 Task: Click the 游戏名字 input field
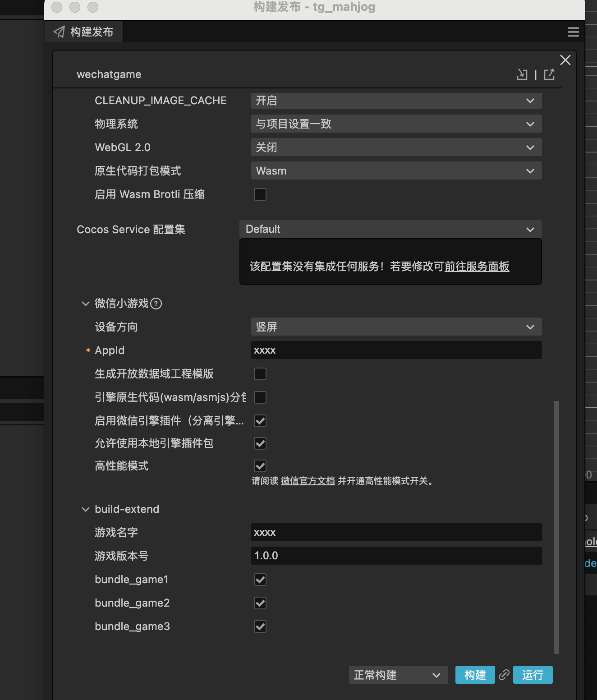pos(396,532)
